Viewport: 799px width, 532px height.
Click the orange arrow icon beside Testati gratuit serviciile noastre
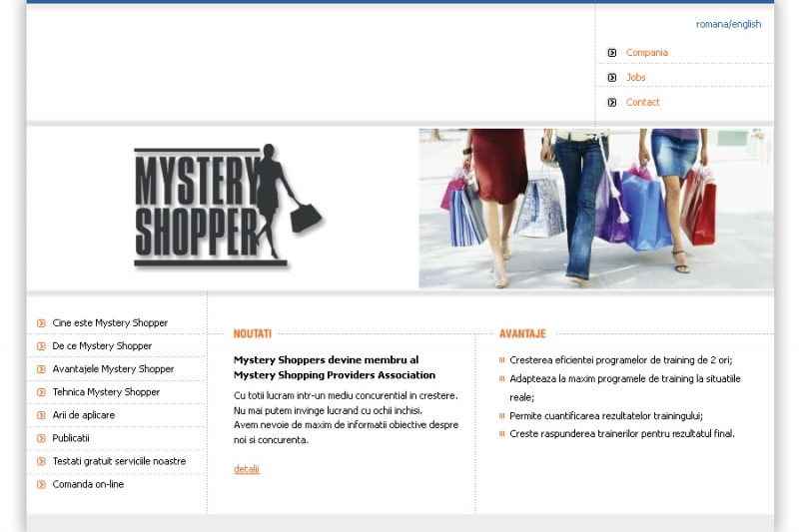pyautogui.click(x=41, y=462)
